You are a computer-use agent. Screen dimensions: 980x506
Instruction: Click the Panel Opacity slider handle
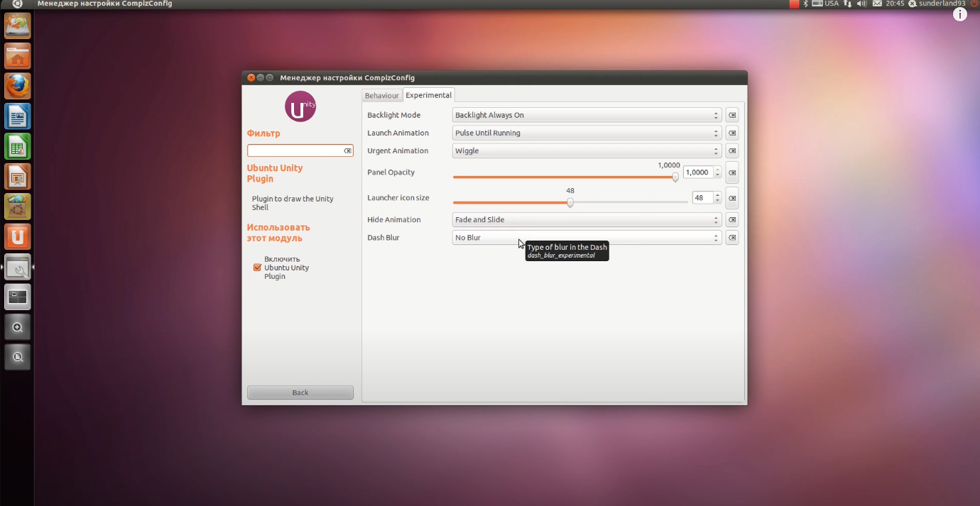tap(675, 177)
